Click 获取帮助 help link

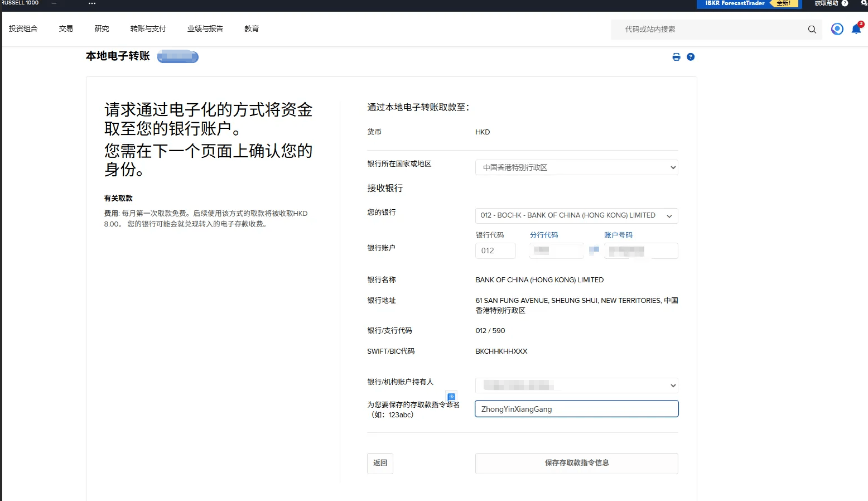[x=826, y=3]
